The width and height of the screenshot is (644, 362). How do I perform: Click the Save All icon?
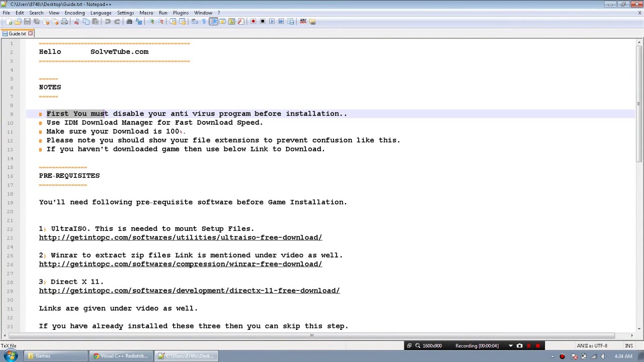click(x=37, y=22)
